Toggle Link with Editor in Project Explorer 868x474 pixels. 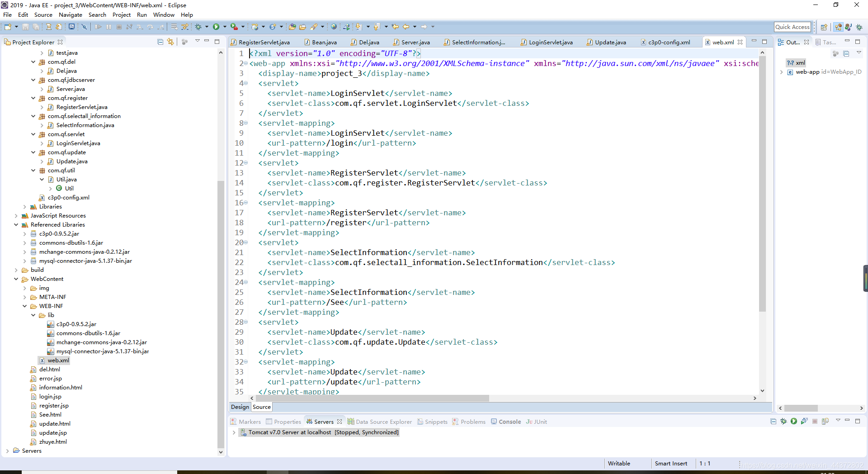pyautogui.click(x=170, y=42)
